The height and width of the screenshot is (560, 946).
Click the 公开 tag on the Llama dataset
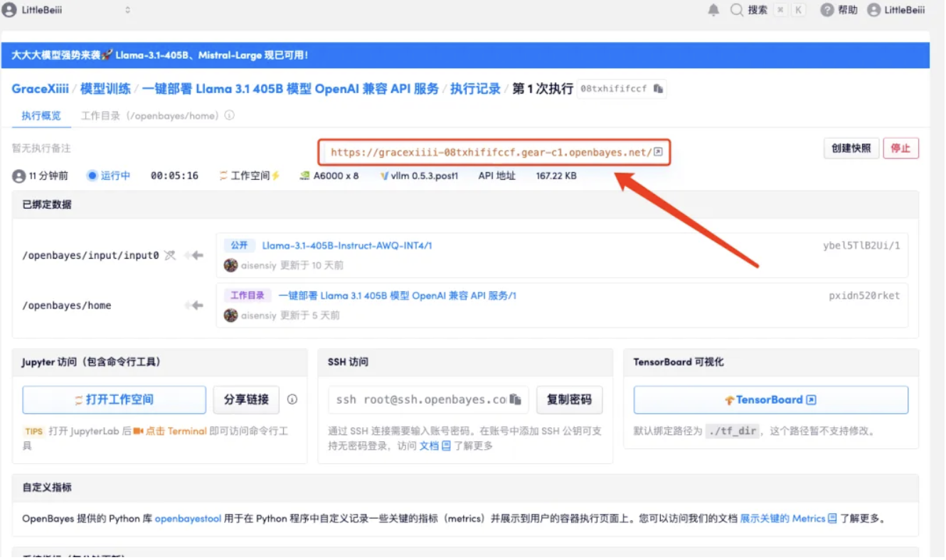pos(239,245)
